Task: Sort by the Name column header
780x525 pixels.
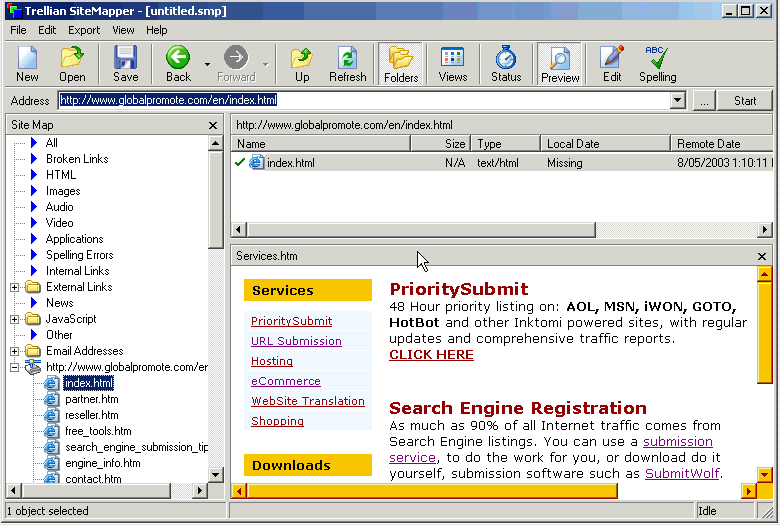Action: [321, 144]
